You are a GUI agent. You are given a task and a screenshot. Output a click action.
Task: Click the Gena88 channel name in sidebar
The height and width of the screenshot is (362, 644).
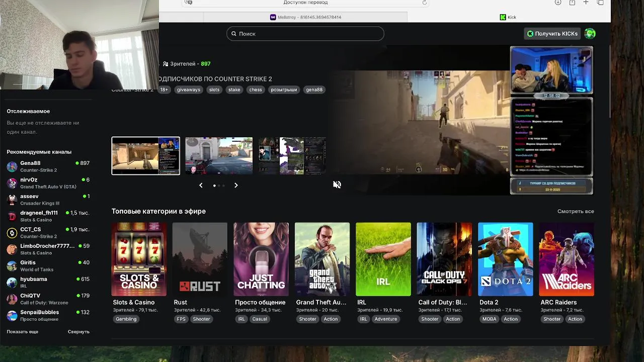tap(30, 163)
